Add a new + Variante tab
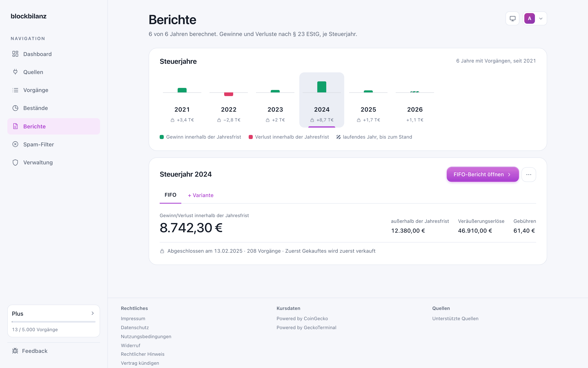588x368 pixels. [201, 195]
